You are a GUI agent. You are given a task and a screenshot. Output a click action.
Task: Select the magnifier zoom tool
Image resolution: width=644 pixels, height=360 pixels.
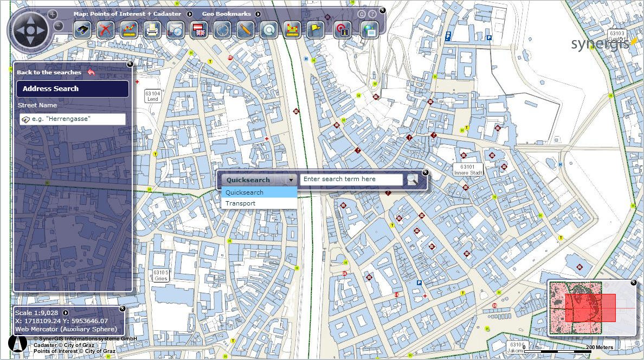click(269, 30)
